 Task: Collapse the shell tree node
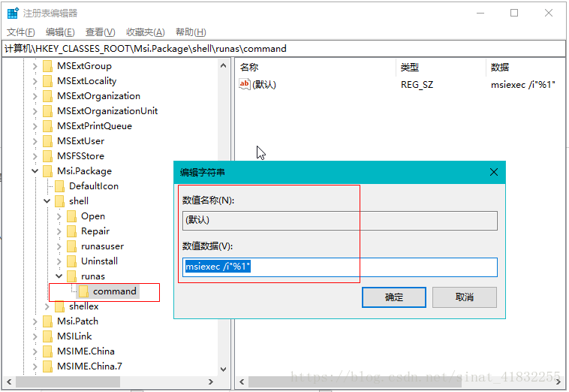tap(47, 201)
